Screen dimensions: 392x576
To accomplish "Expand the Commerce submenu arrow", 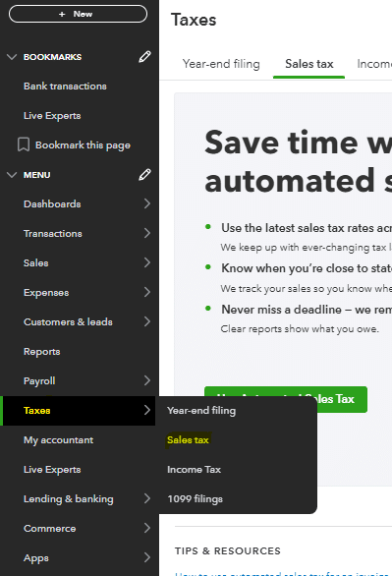I will [147, 528].
